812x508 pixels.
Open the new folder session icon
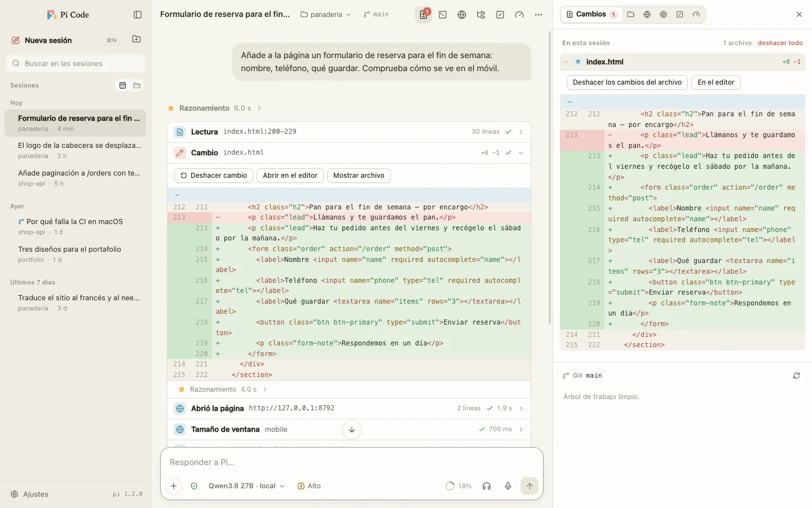136,40
